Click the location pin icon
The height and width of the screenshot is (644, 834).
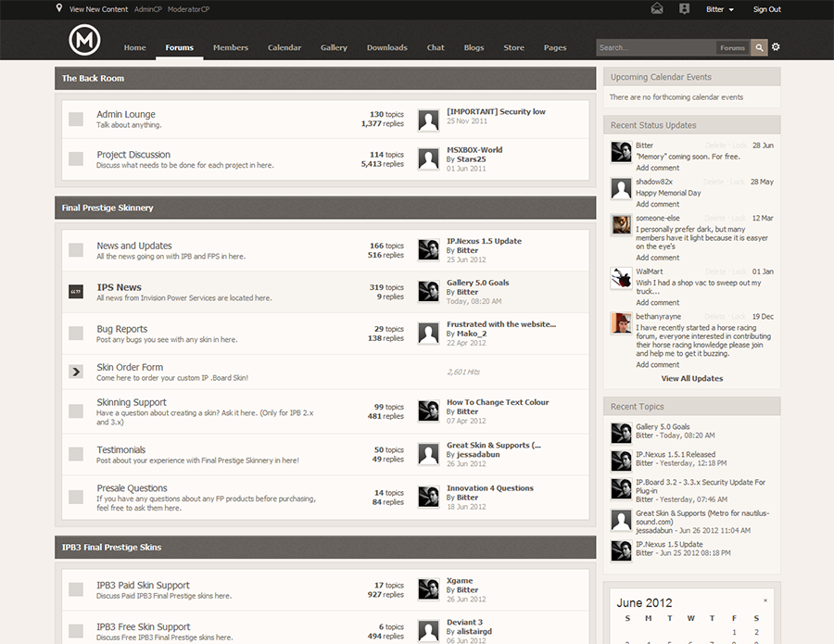59,8
